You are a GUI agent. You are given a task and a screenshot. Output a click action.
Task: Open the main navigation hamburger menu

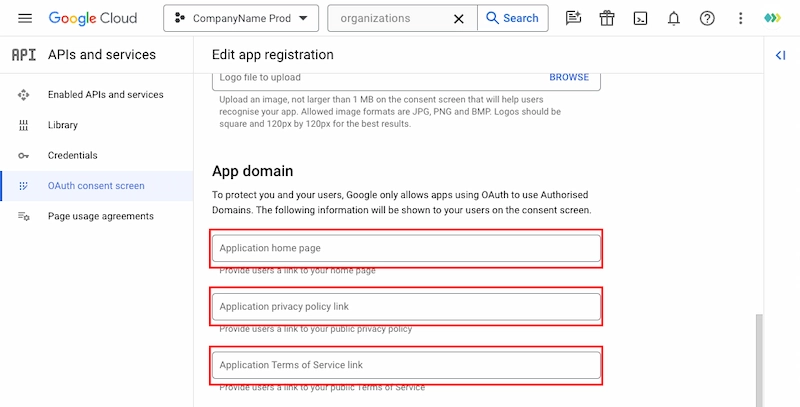pos(25,19)
